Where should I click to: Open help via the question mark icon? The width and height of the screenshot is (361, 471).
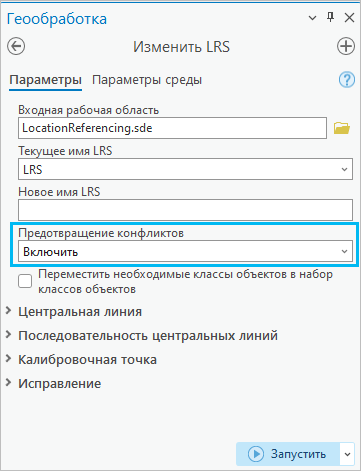click(x=347, y=80)
